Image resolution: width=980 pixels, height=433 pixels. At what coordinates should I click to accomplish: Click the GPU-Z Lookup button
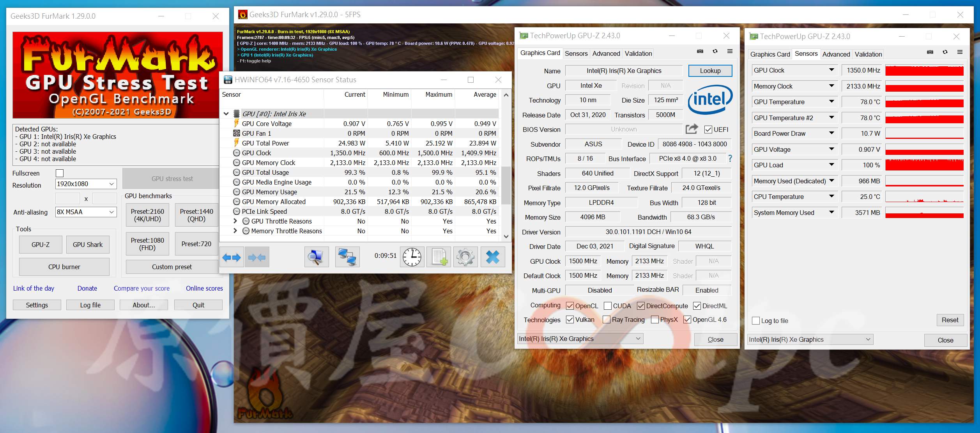tap(710, 71)
